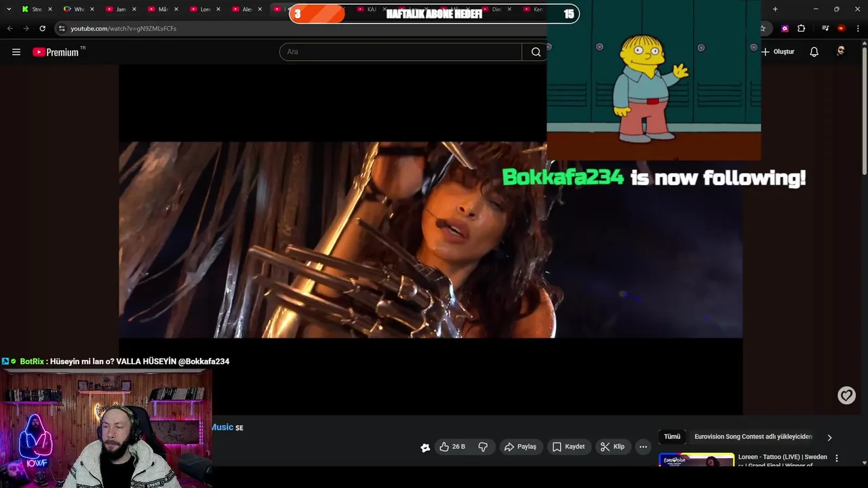Click the youtube.com address bar URL
This screenshot has width=868, height=488.
[123, 28]
